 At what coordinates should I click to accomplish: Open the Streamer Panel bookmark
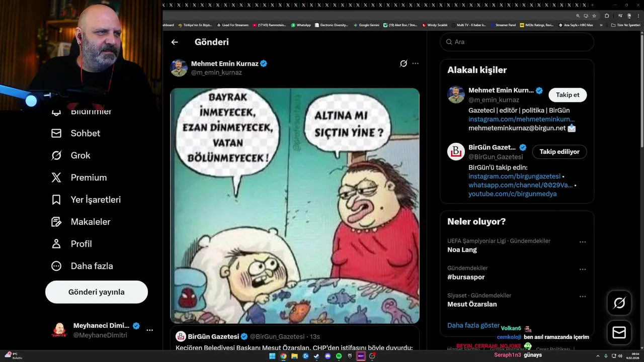point(503,25)
